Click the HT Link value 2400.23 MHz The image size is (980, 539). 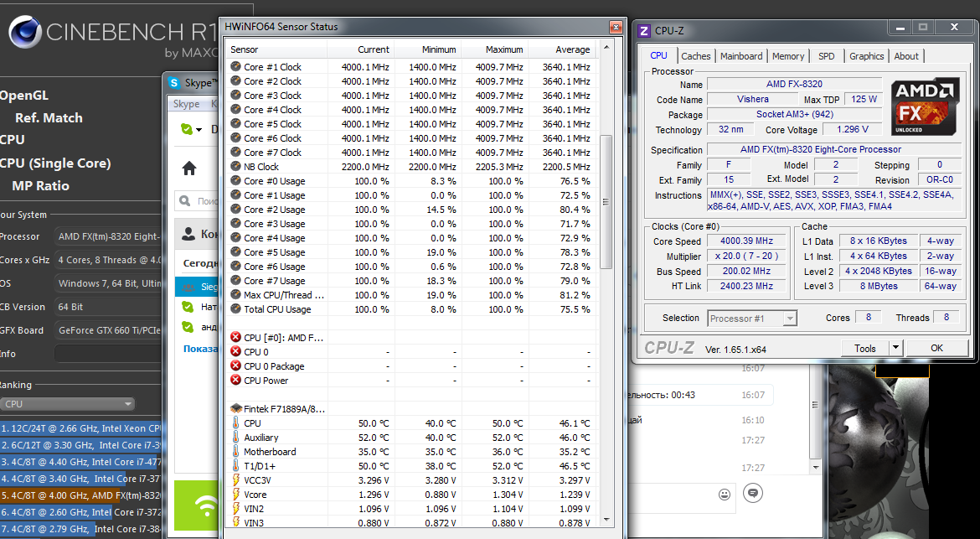[x=746, y=286]
